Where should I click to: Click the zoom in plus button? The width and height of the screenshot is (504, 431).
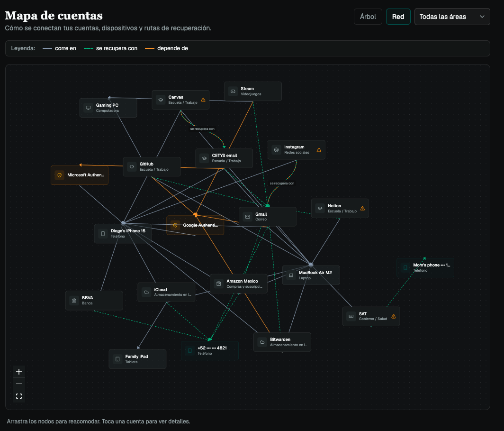19,372
